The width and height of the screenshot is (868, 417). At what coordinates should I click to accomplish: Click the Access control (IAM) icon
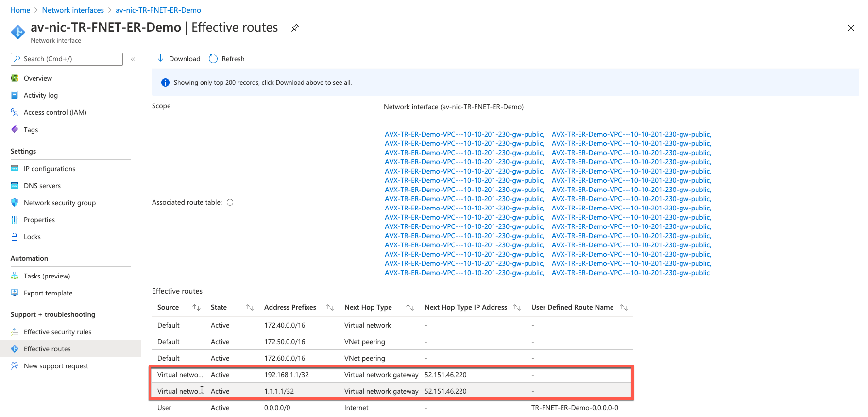[x=15, y=112]
